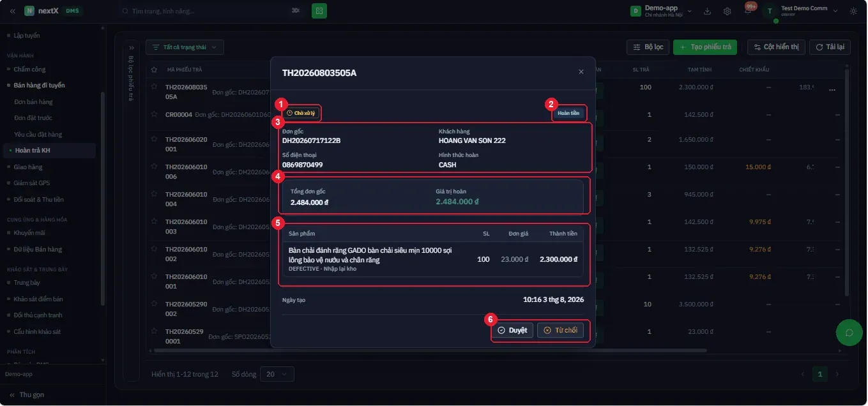868x406 pixels.
Task: Star the TH202605290002 row
Action: 154,304
